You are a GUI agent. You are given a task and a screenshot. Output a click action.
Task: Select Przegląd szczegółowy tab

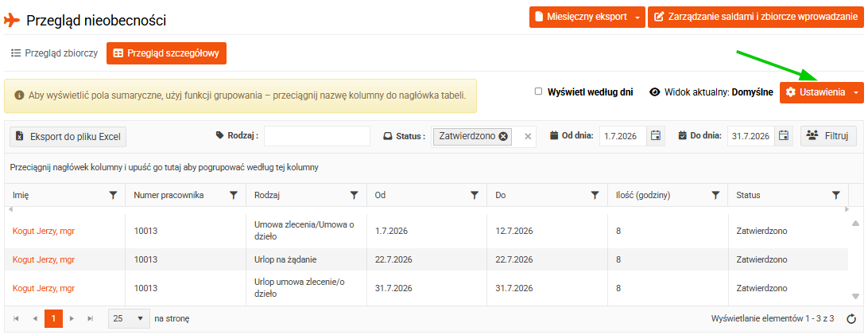coord(167,53)
